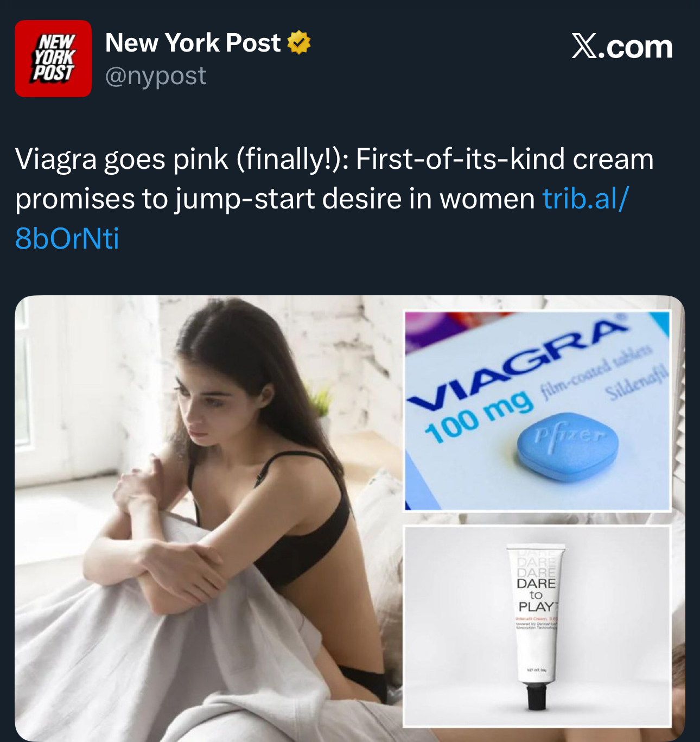Screen dimensions: 700x742
Task: Open the New York Post profile avatar
Action: pos(53,59)
